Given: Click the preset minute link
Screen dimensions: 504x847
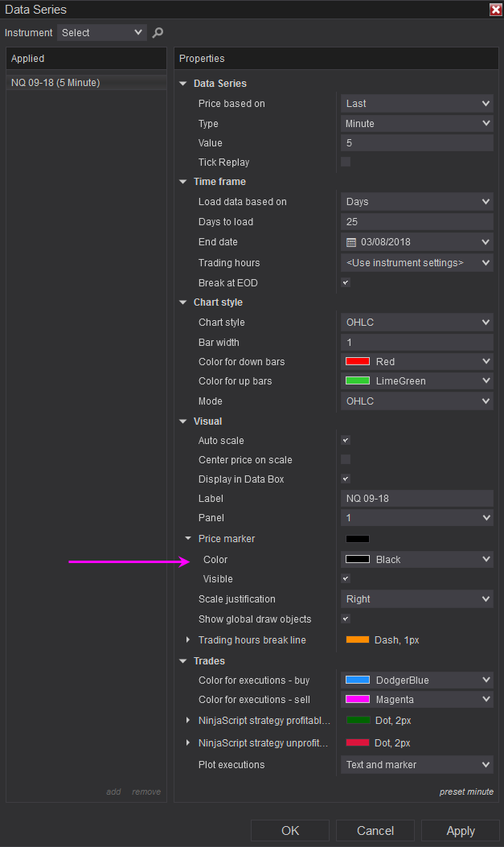Looking at the screenshot, I should click(466, 792).
